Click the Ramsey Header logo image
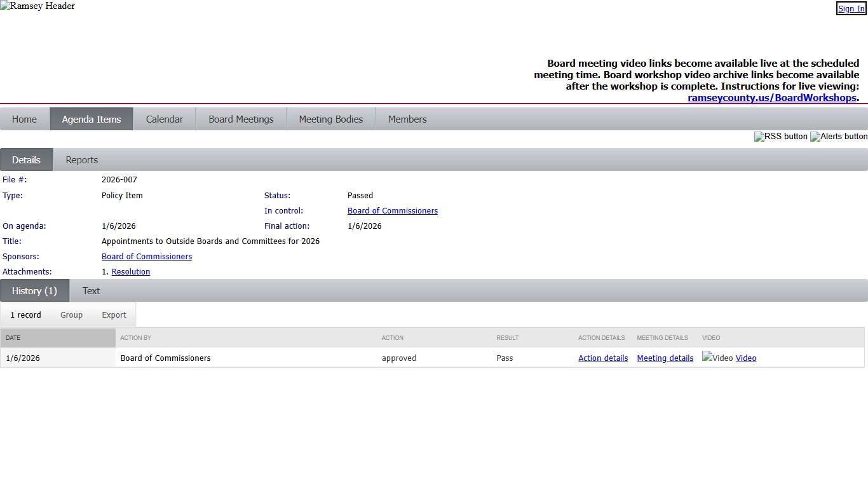This screenshot has height=488, width=868. click(37, 6)
